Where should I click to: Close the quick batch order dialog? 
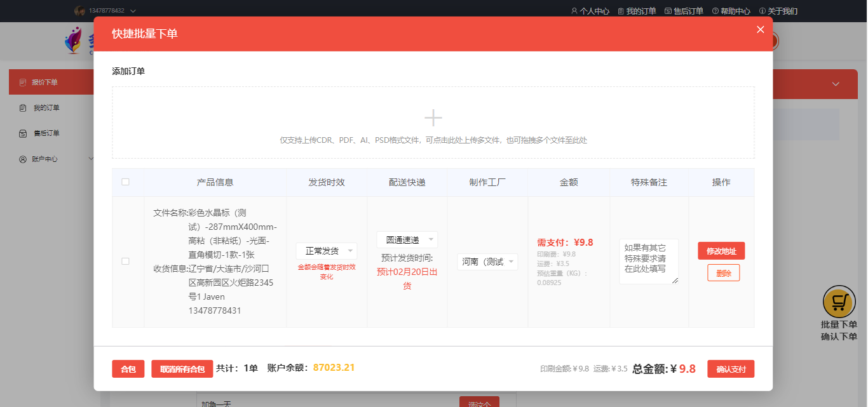760,29
